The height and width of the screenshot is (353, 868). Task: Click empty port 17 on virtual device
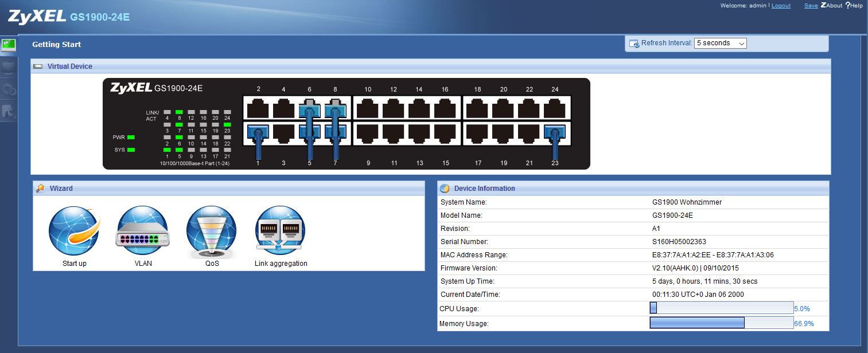477,134
